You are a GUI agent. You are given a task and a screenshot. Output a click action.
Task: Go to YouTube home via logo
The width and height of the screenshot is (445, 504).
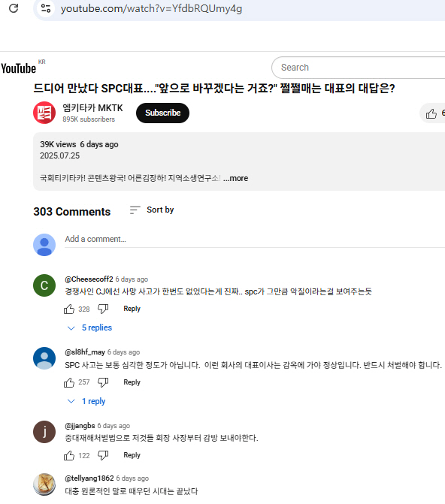[x=18, y=68]
